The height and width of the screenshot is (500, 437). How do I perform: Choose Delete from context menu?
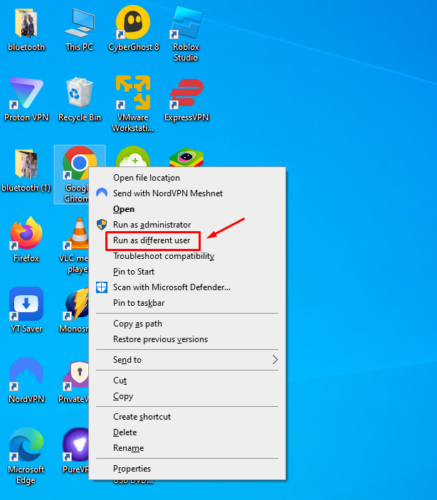click(187, 433)
